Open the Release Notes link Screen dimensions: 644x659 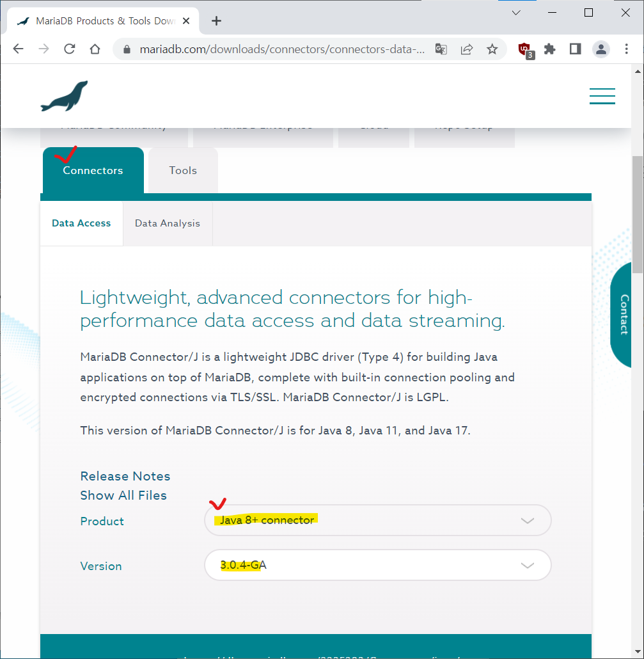click(125, 476)
